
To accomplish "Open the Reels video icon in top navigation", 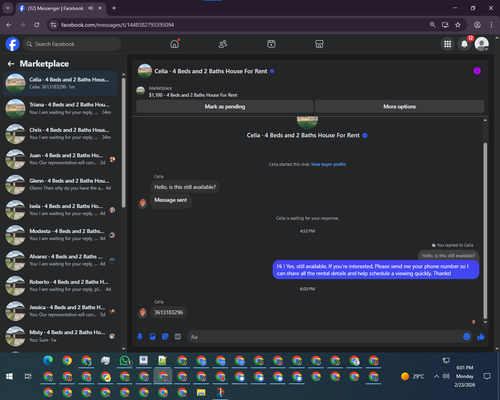I will point(271,44).
